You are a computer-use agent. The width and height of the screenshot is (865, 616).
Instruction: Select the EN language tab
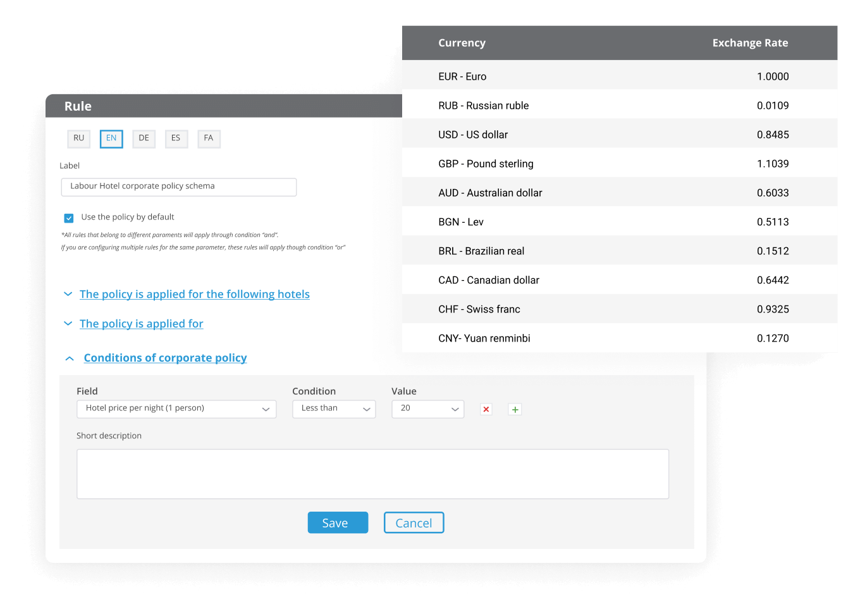[x=111, y=139]
